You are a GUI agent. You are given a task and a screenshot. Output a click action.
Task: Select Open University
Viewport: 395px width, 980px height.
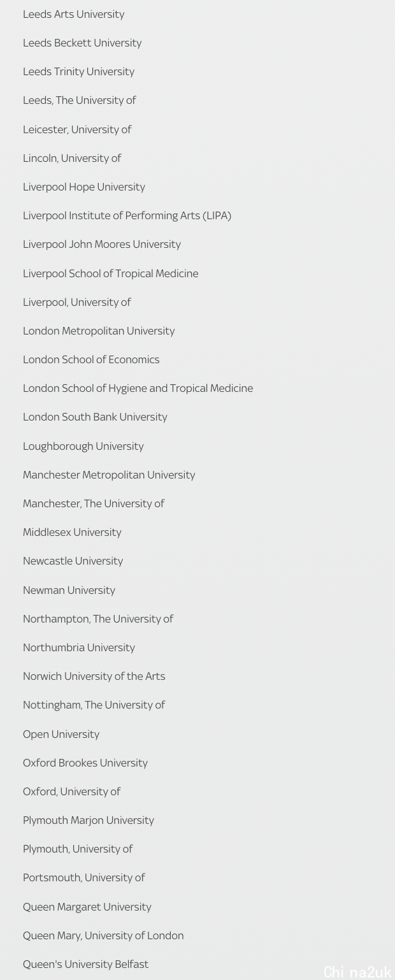click(61, 734)
